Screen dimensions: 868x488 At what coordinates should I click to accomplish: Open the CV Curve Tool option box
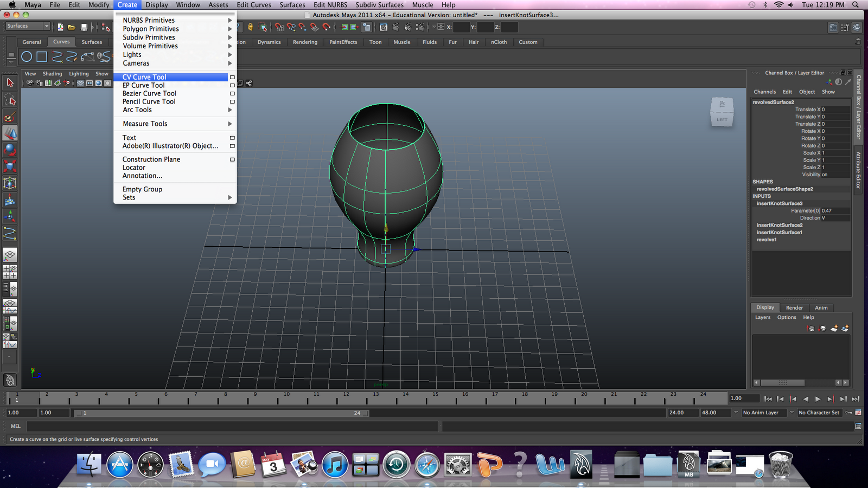tap(232, 77)
